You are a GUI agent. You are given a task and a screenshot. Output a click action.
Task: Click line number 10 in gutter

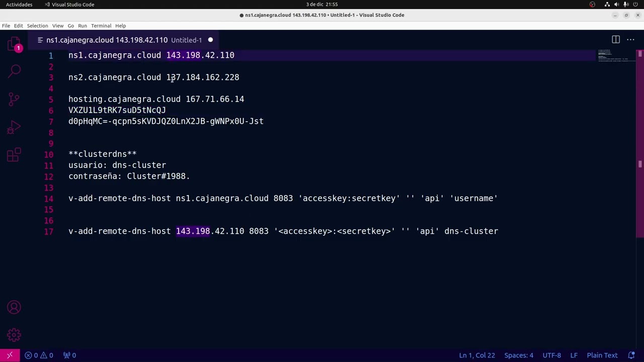click(x=48, y=154)
